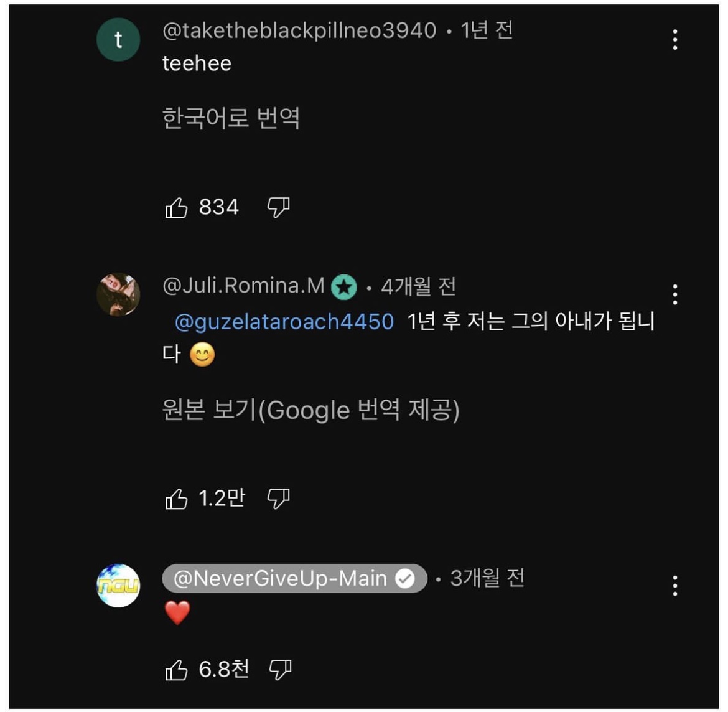
Task: Click Juli.Romina.M's profile picture
Action: [118, 294]
